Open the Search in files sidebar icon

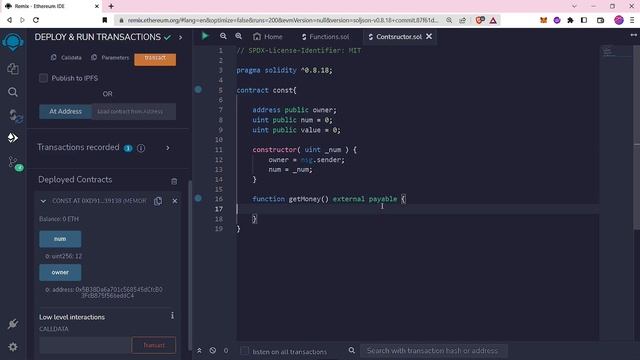13,92
